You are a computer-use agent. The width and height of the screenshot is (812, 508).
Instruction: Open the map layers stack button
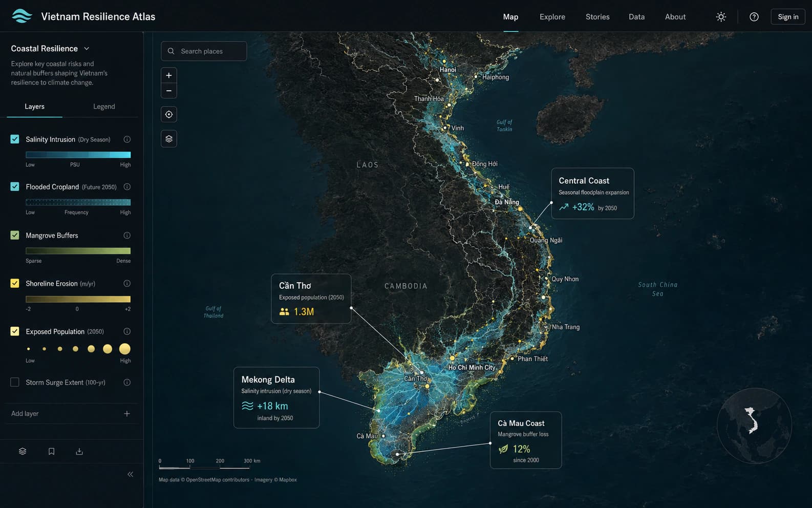tap(169, 139)
